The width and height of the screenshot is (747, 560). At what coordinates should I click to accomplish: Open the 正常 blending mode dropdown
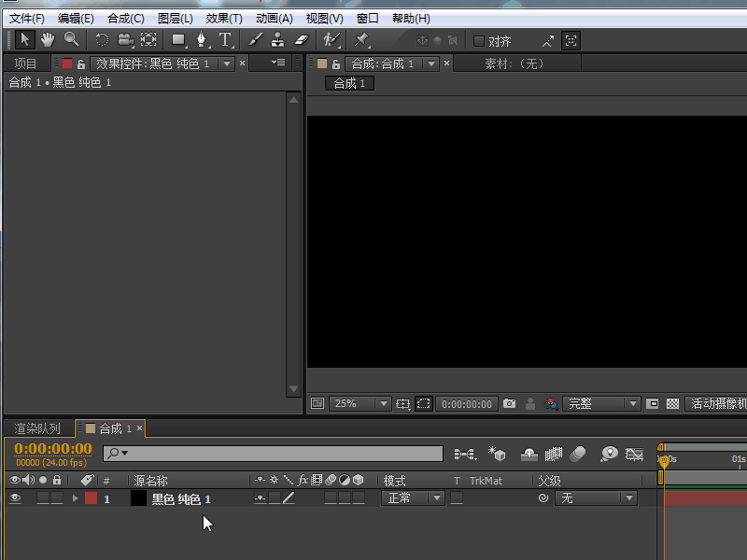click(x=413, y=498)
